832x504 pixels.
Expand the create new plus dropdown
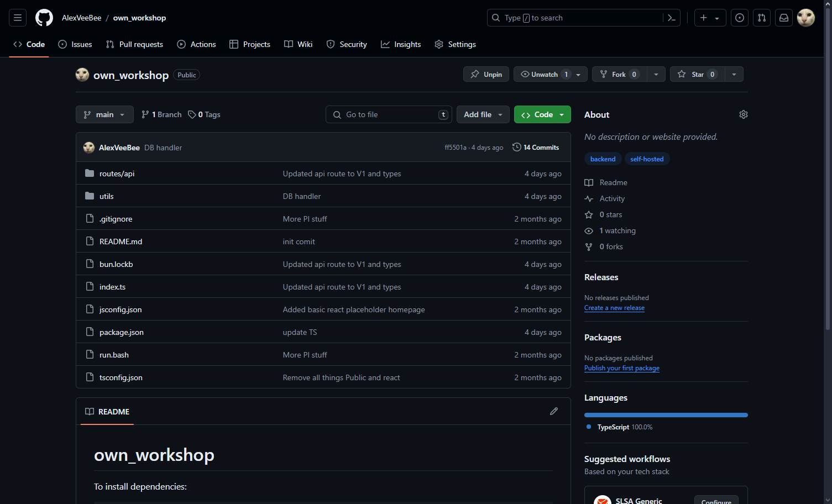[710, 18]
